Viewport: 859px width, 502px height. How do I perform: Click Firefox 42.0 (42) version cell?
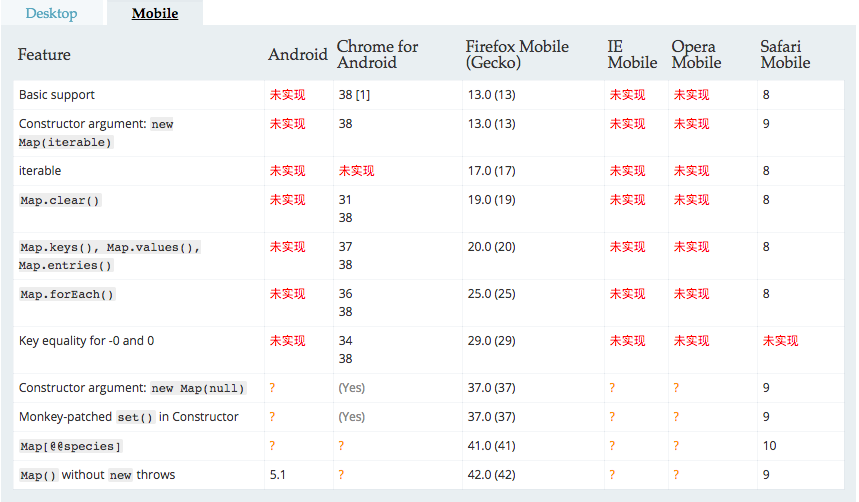(x=491, y=475)
